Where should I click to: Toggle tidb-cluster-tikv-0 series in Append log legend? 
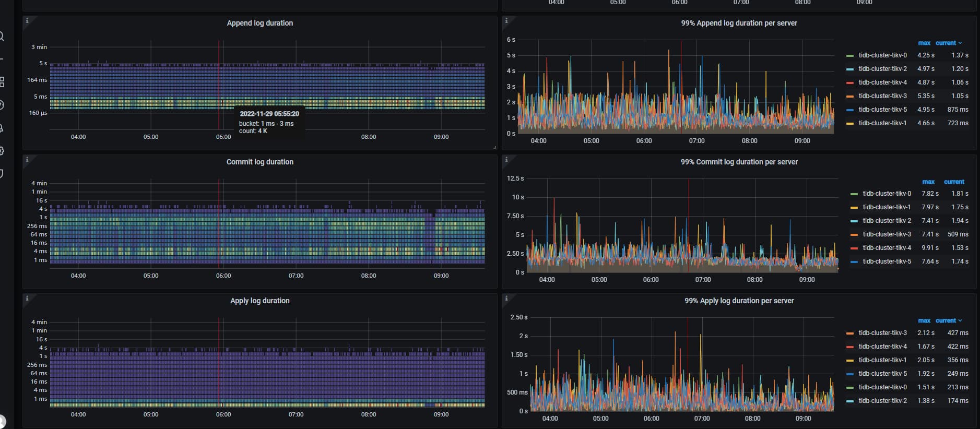(882, 55)
